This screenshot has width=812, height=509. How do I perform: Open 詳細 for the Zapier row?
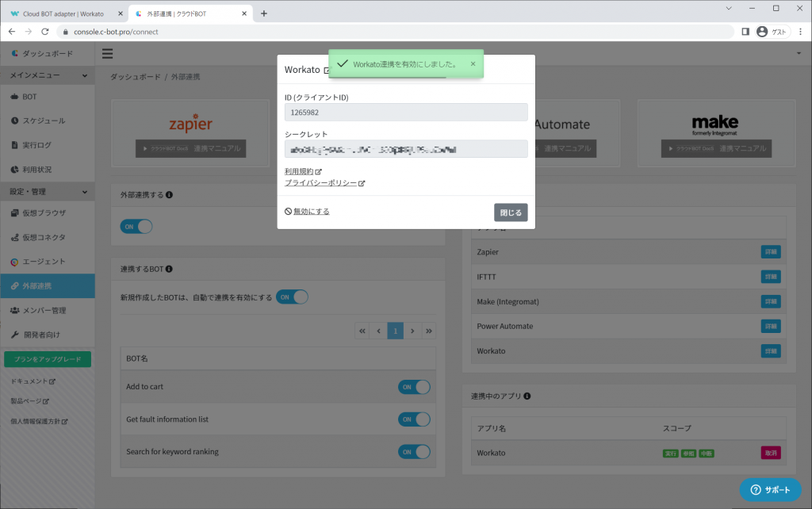pos(771,252)
